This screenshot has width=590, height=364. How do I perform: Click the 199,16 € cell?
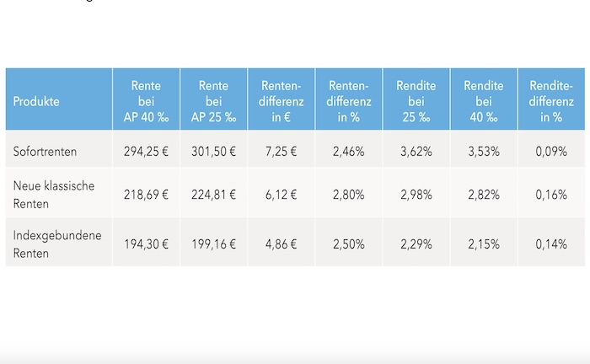tap(213, 244)
